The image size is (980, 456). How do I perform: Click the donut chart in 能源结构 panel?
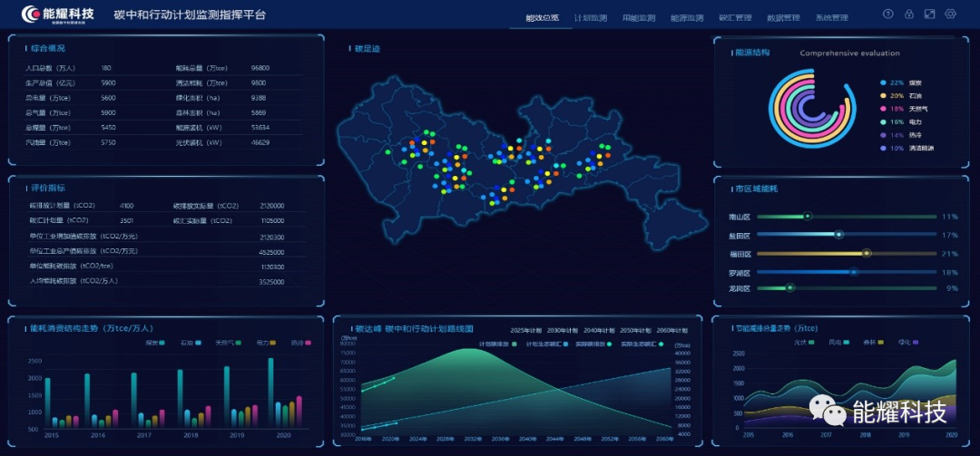pyautogui.click(x=812, y=110)
